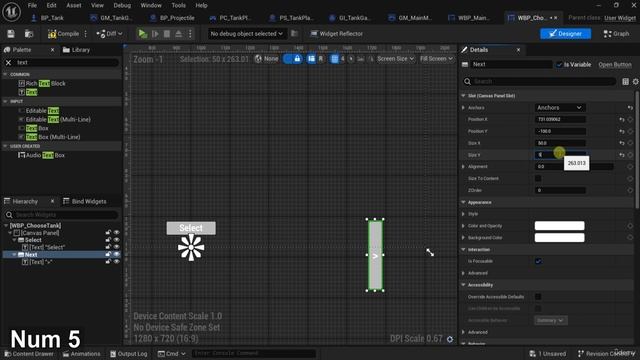Viewport: 640px width, 360px height.
Task: Click the hierarchy search widgets field
Action: (61, 215)
